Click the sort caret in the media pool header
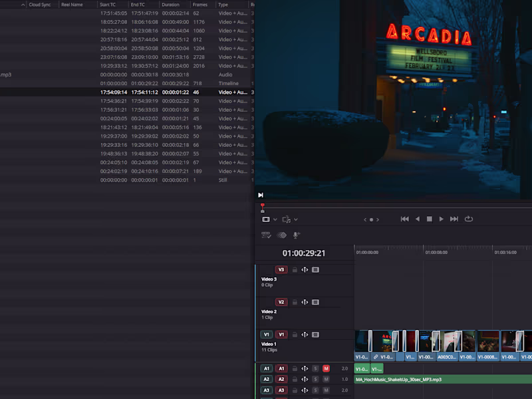Screen dimensions: 532x399 (22, 5)
